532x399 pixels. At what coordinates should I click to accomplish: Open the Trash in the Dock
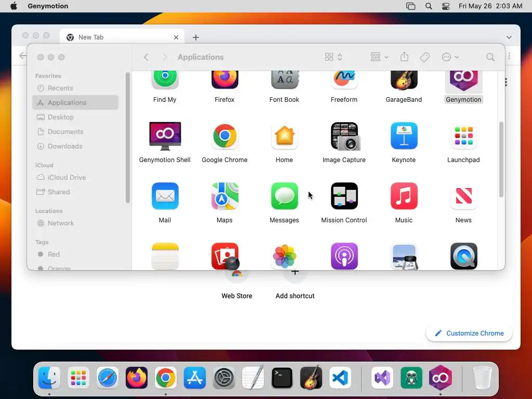coord(482,378)
